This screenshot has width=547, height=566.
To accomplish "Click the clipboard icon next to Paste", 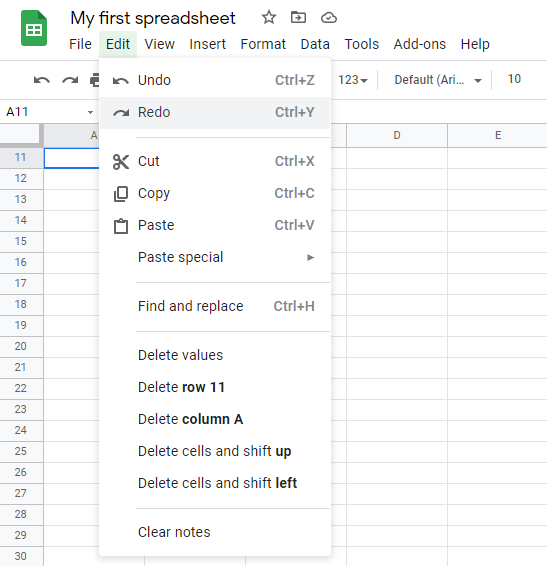I will [x=121, y=226].
